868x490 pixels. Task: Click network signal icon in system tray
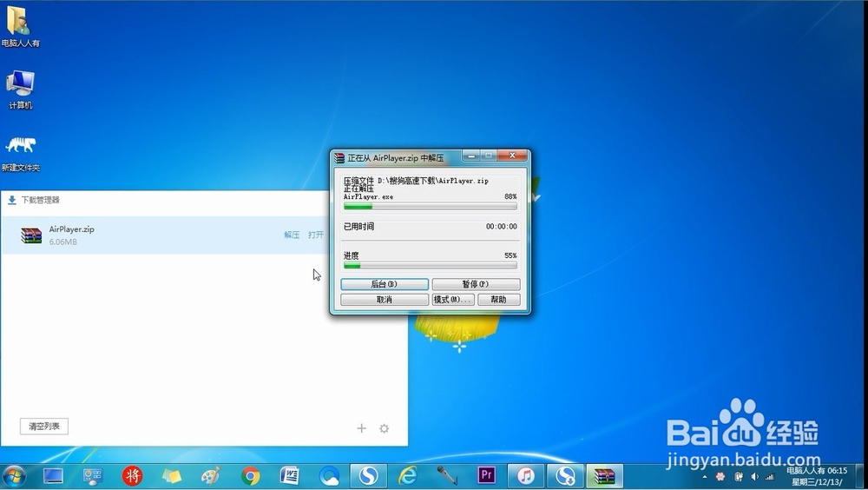(x=769, y=477)
